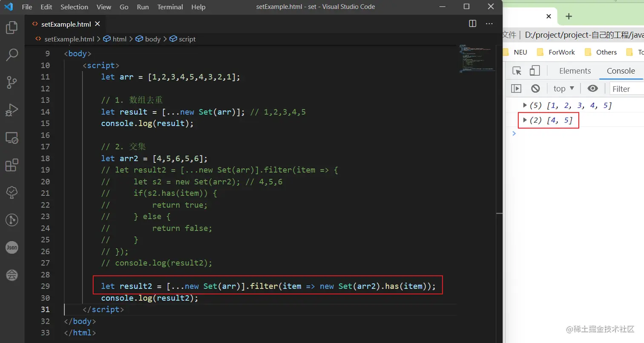The width and height of the screenshot is (644, 343).
Task: Open the Extensions view
Action: pyautogui.click(x=12, y=165)
